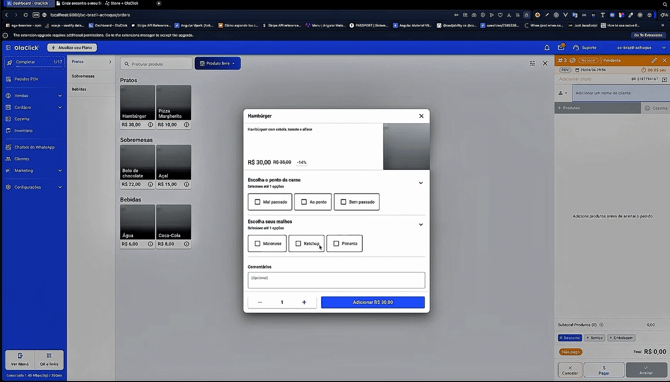Viewport: 670px width, 382px height.
Task: Tick the Pimenta sauce checkbox
Action: [x=336, y=244]
